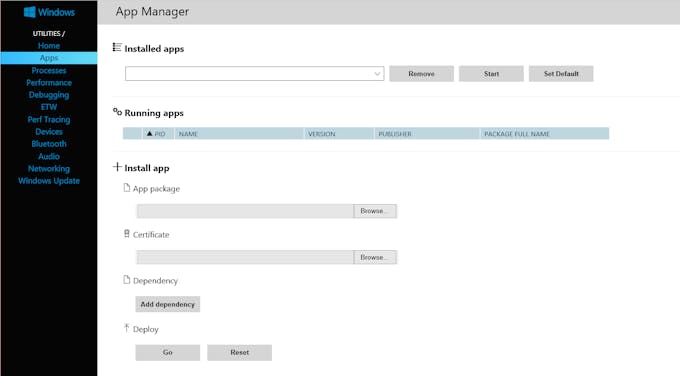This screenshot has width=680, height=376.
Task: Click Go to deploy the app
Action: click(168, 353)
